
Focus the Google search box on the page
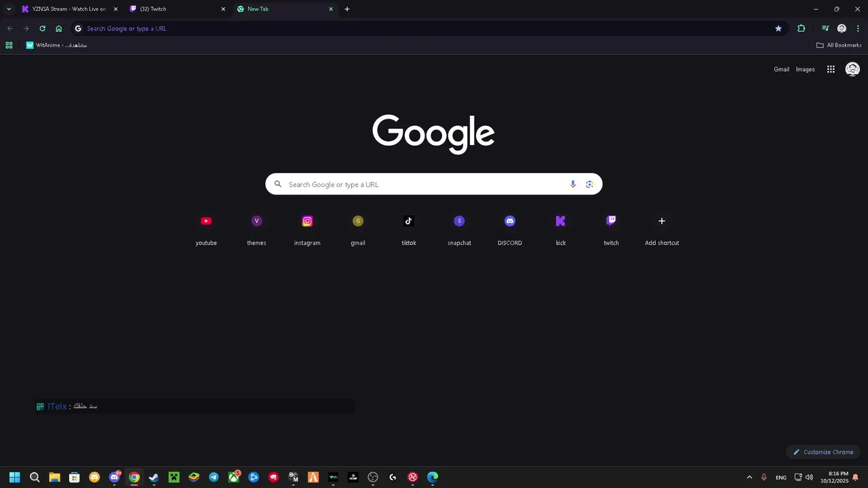(434, 184)
